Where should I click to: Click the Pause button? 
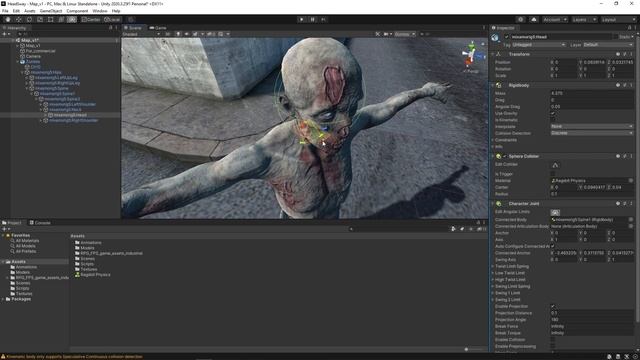(x=313, y=20)
